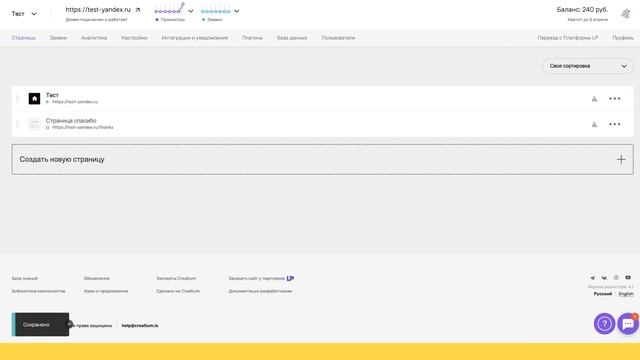Close the Сохранено notification toast
The width and height of the screenshot is (640, 360).
point(69,324)
